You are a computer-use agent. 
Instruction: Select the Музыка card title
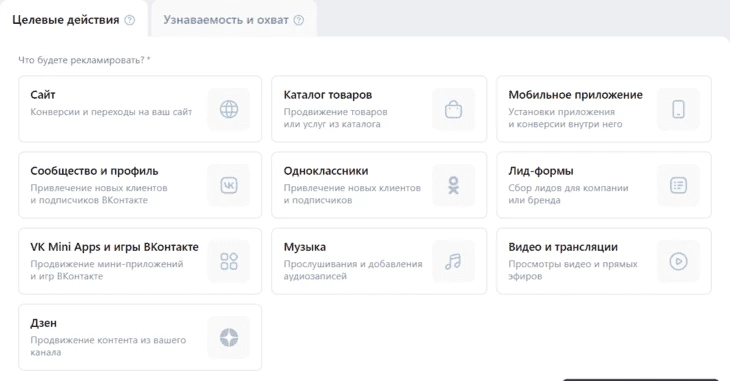click(304, 247)
